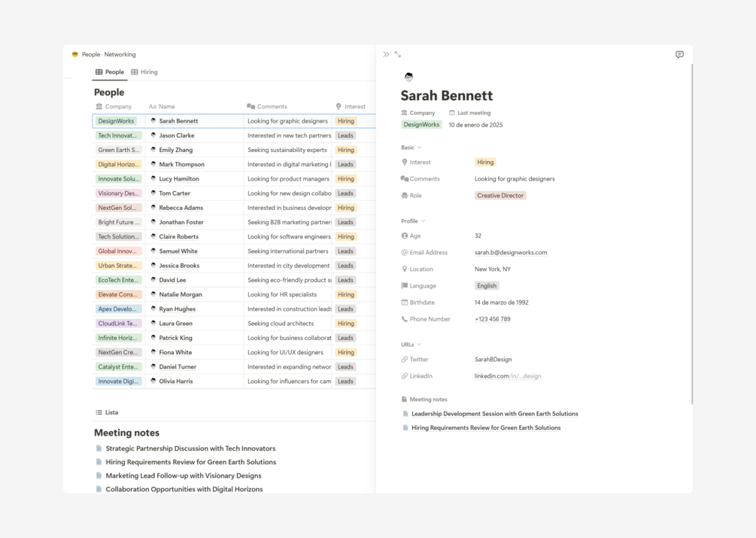Screen dimensions: 756x538
Task: Click the Creative Director role tag
Action: pos(500,196)
